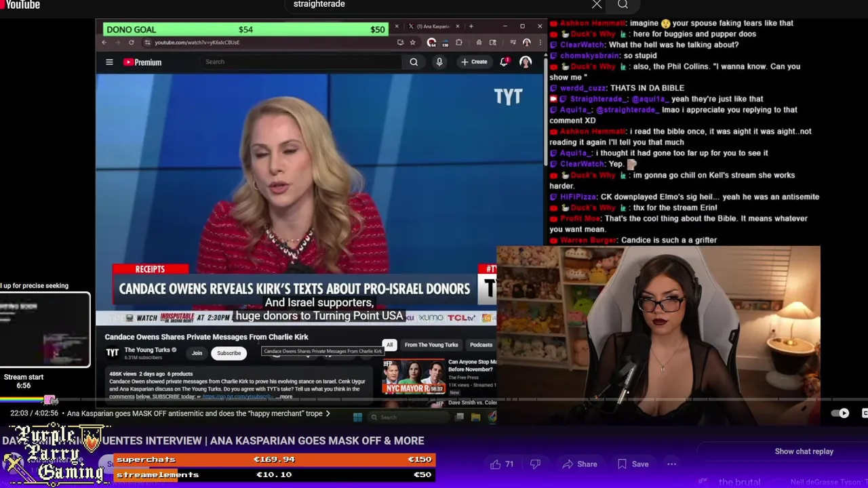
Task: Click Join on The Young Turks channel
Action: [x=197, y=353]
